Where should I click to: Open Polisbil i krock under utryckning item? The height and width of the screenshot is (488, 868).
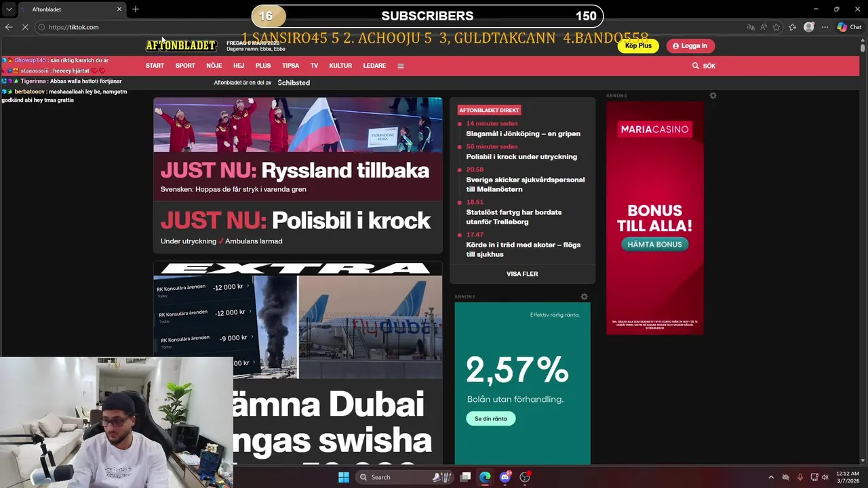(x=521, y=157)
